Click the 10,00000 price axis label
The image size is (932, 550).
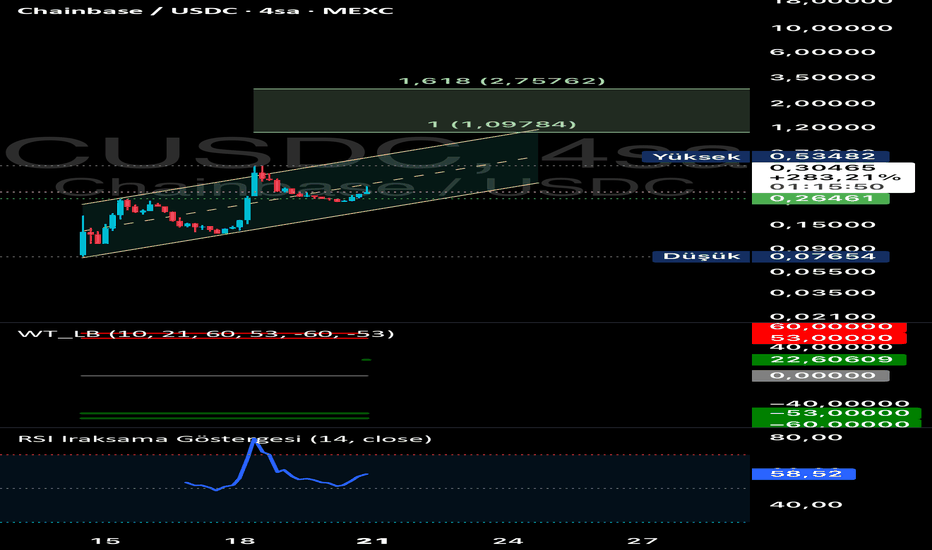(x=832, y=28)
